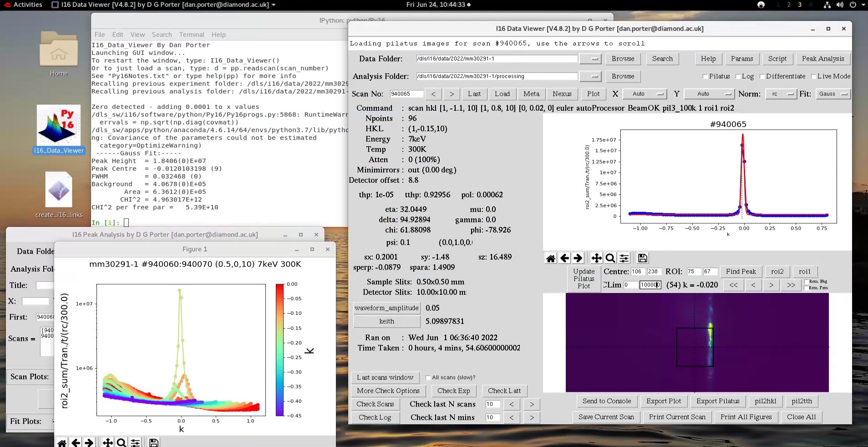Go to previous view using back arrow icon
Screen dimensions: 868x447
(x=564, y=258)
